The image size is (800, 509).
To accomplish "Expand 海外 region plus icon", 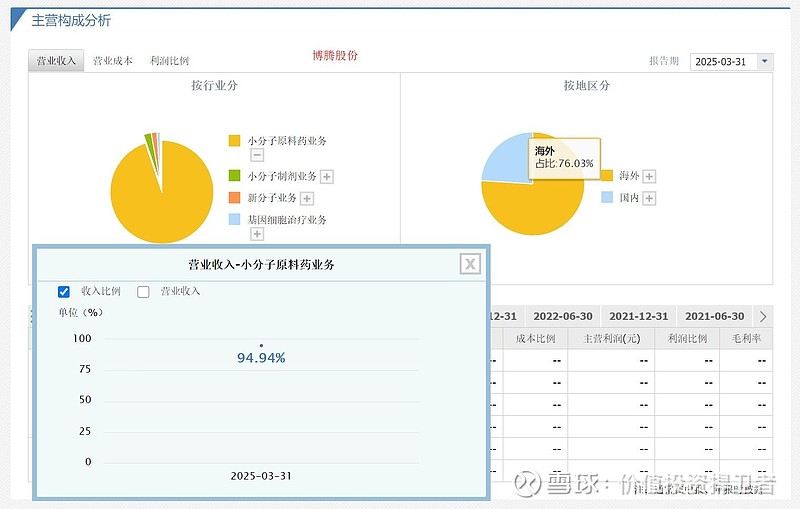I will tap(649, 176).
